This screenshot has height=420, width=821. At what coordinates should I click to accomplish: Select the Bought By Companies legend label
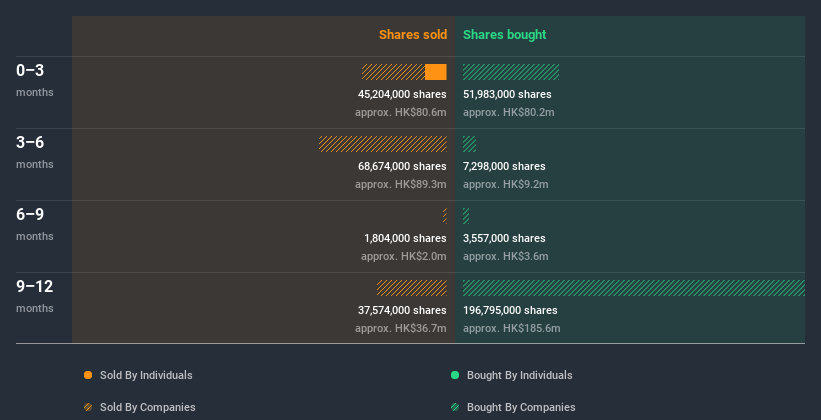point(521,407)
